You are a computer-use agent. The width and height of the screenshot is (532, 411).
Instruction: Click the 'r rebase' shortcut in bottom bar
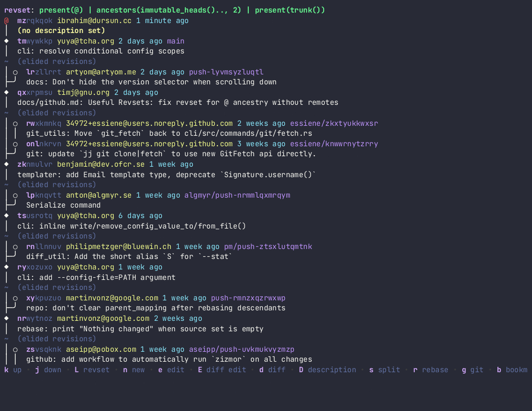tap(430, 370)
